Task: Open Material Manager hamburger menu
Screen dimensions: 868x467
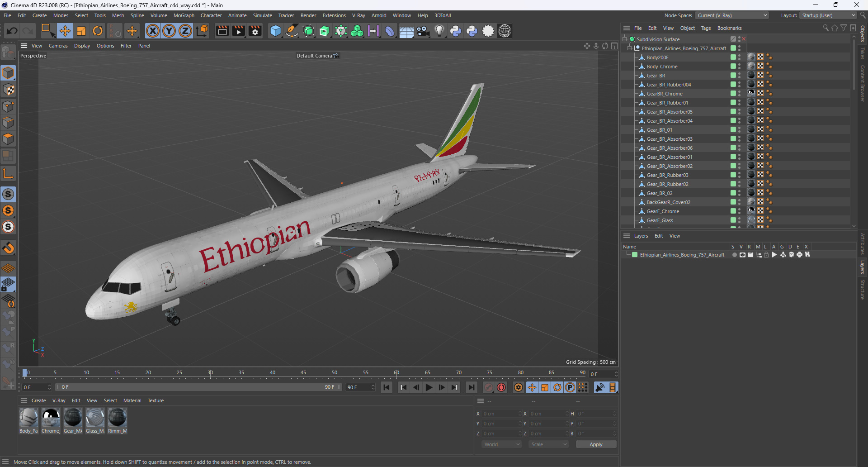Action: tap(24, 400)
